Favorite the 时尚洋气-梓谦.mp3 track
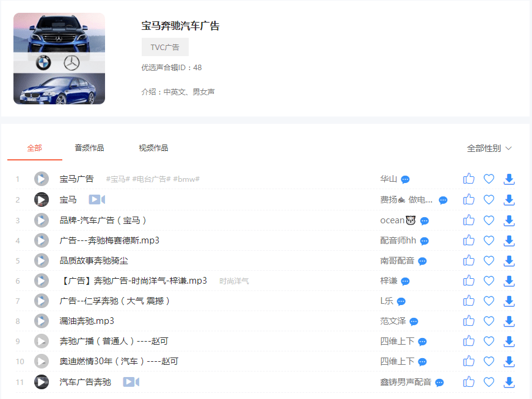This screenshot has height=399, width=532. point(489,281)
